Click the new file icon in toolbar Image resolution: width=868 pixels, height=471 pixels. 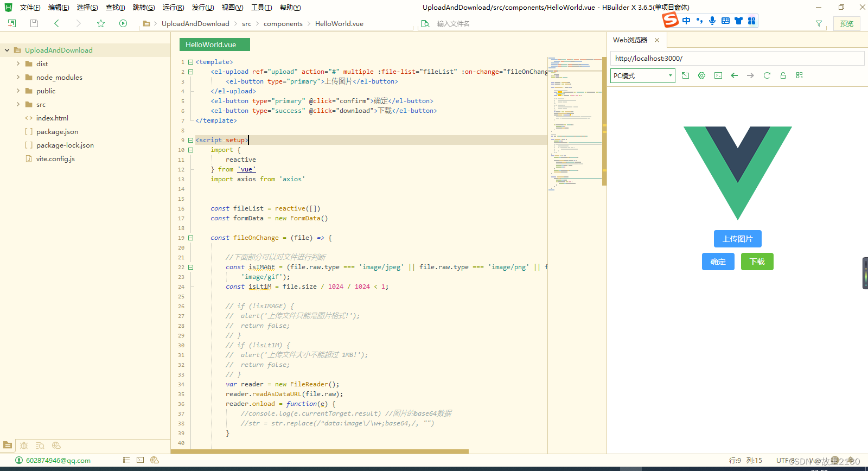tap(12, 23)
